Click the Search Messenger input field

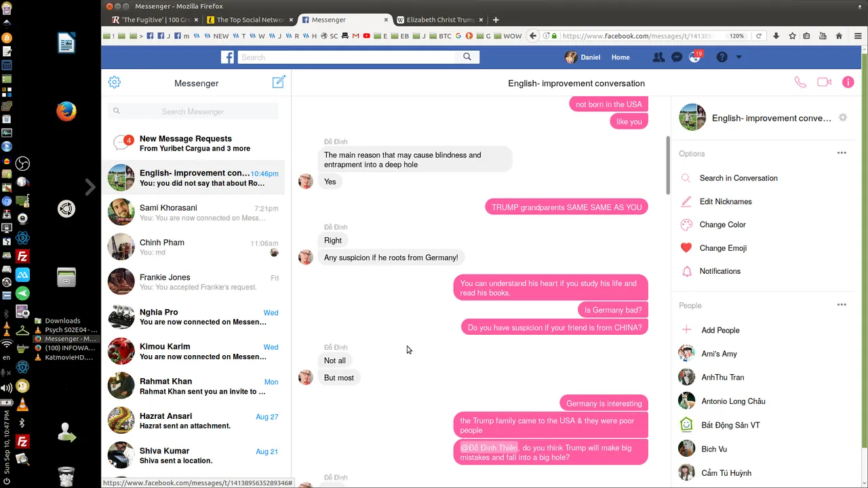193,111
